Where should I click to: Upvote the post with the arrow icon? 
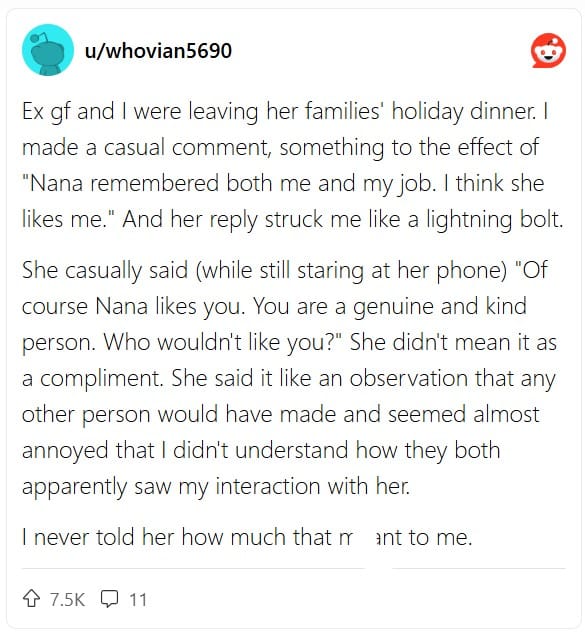(x=31, y=599)
